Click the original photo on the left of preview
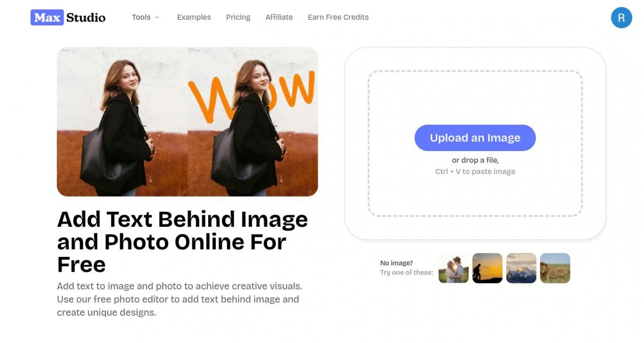 point(122,122)
